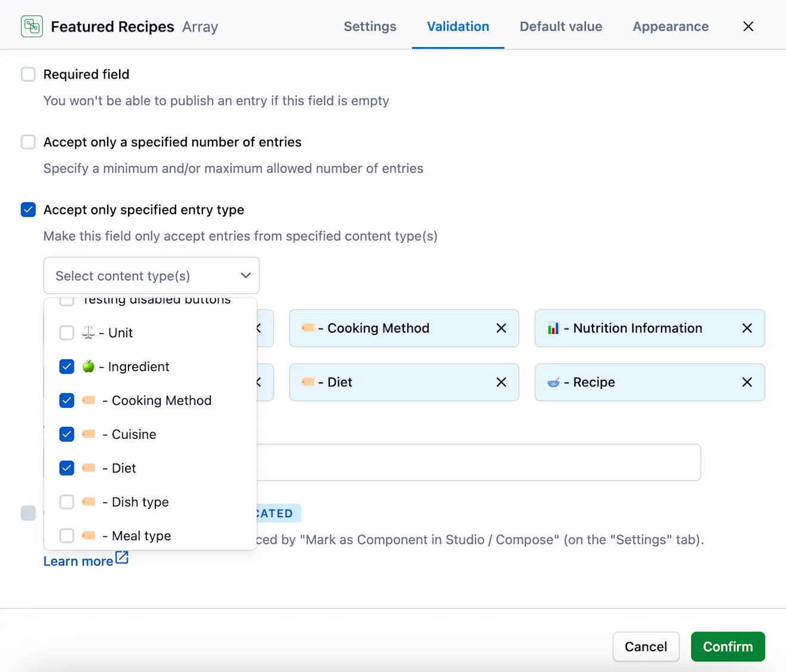Click the Nutrition Information chart icon
Screen dimensions: 786x672
(x=553, y=328)
